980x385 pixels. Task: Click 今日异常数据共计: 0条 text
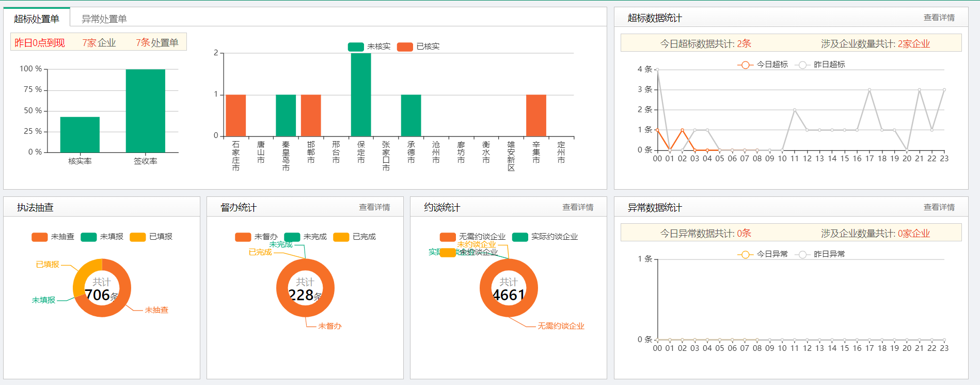click(706, 234)
